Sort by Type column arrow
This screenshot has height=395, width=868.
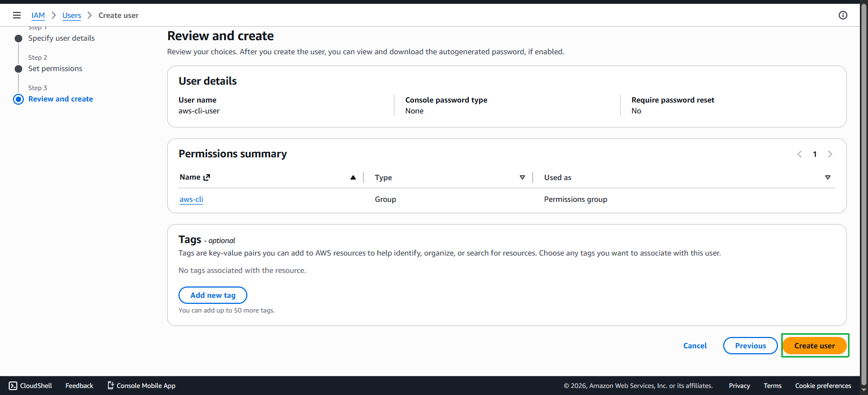tap(522, 177)
